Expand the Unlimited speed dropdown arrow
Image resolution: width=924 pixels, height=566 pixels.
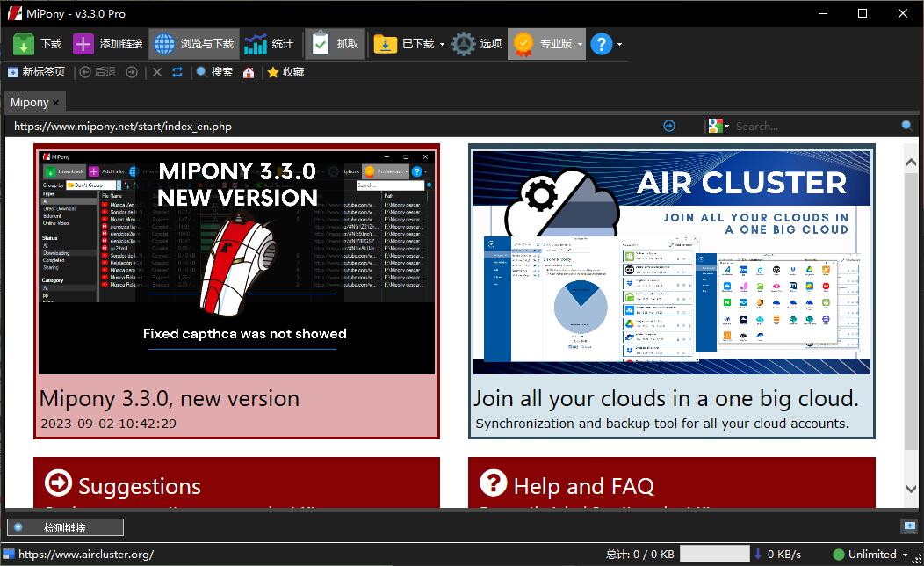(x=906, y=555)
